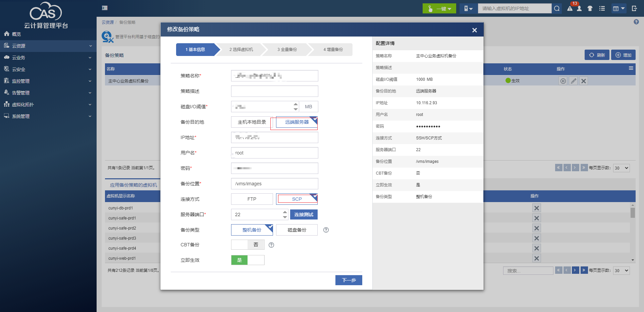Screen dimensions: 644x312
Task: Click the help icon next to CBT备份 toggle
Action: click(271, 245)
